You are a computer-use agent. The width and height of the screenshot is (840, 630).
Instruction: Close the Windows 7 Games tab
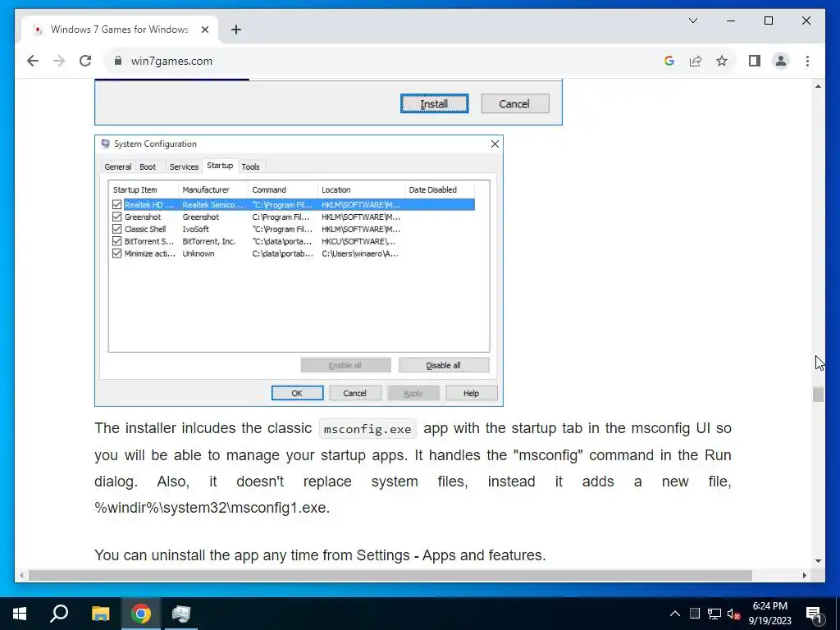click(204, 30)
